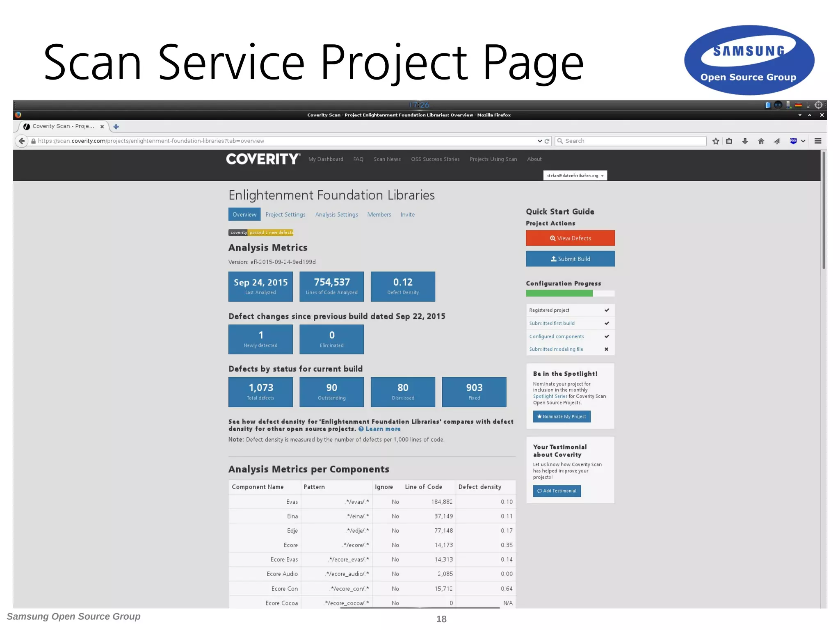
Task: Bookmark this page with the star icon
Action: click(716, 141)
